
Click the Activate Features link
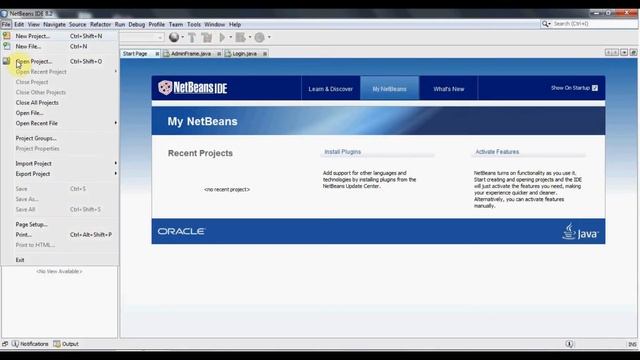pyautogui.click(x=497, y=152)
